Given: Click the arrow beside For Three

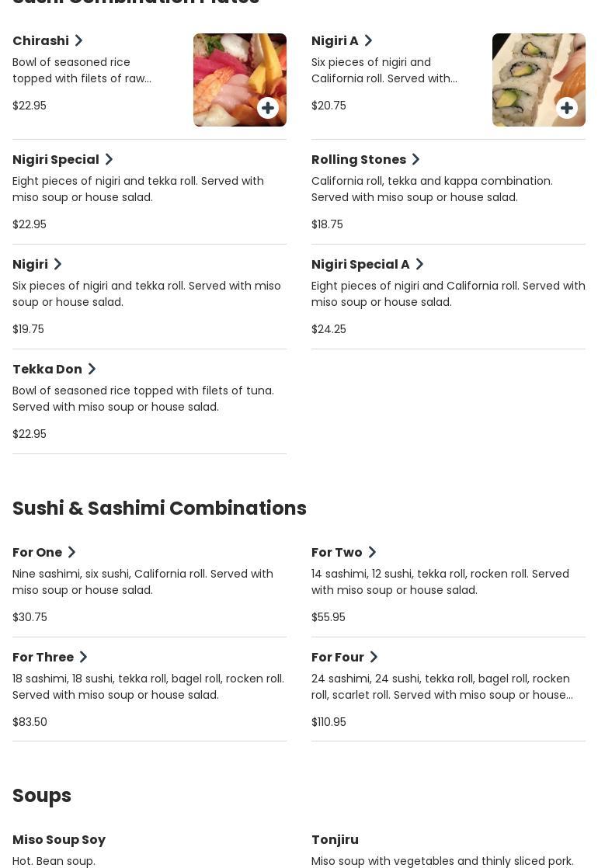Looking at the screenshot, I should pyautogui.click(x=83, y=657).
